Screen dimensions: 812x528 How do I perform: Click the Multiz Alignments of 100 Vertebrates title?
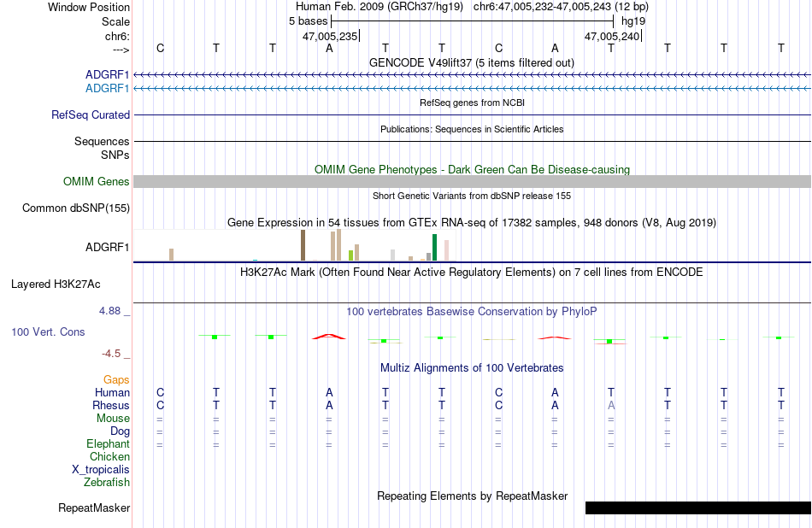click(x=472, y=368)
